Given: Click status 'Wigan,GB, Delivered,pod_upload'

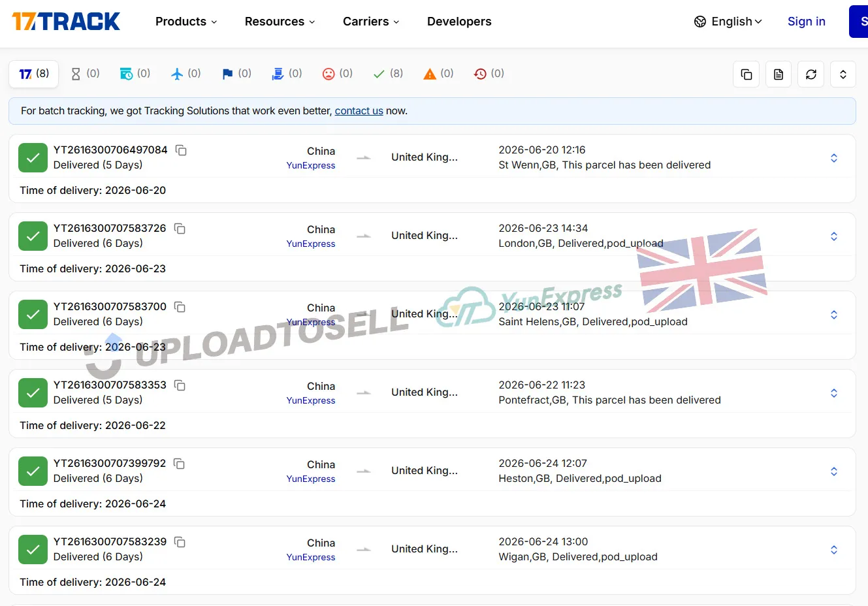Looking at the screenshot, I should (578, 557).
